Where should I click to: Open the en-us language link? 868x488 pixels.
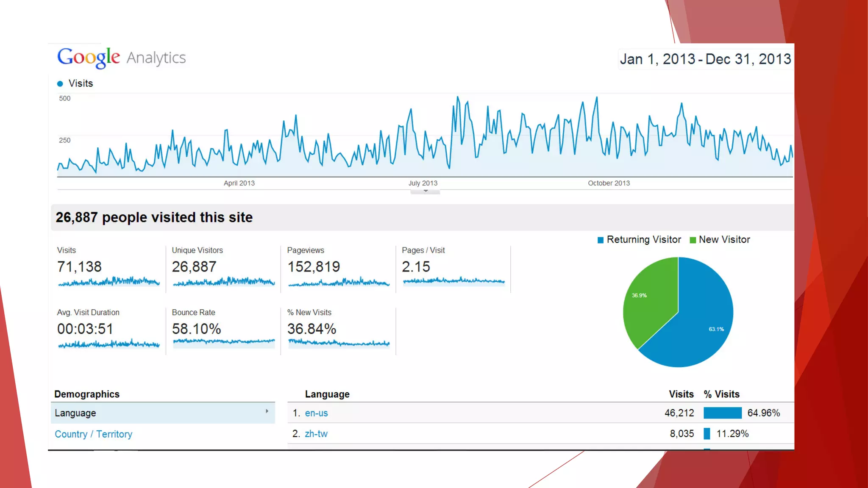(316, 413)
